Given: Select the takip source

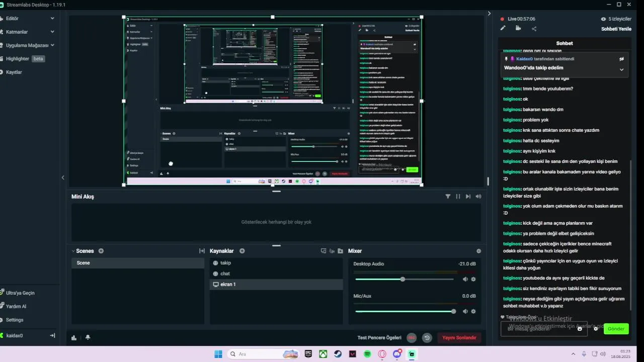Looking at the screenshot, I should 276,263.
